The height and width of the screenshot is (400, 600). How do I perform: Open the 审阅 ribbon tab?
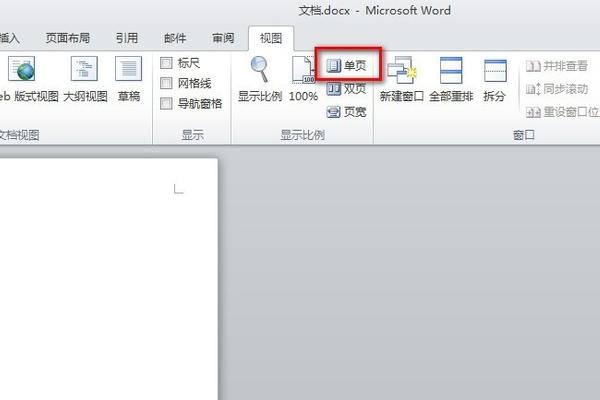point(223,38)
